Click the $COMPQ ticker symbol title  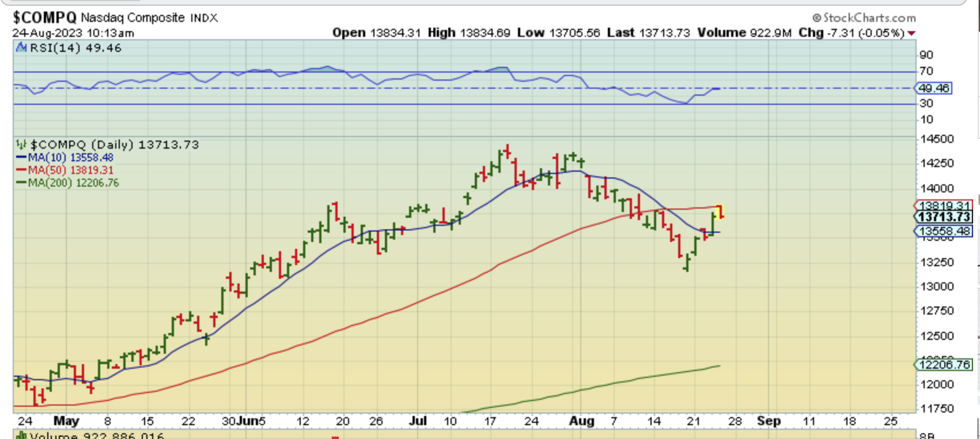pyautogui.click(x=45, y=18)
